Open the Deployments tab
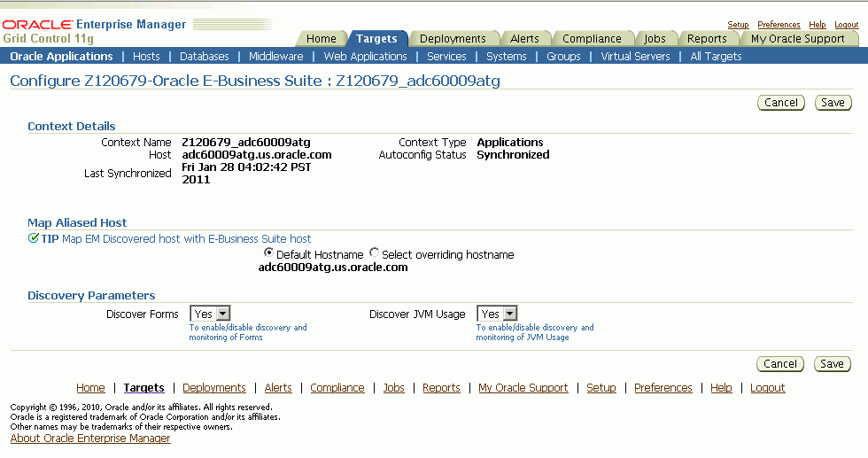Viewport: 868px width, 458px height. (x=453, y=38)
